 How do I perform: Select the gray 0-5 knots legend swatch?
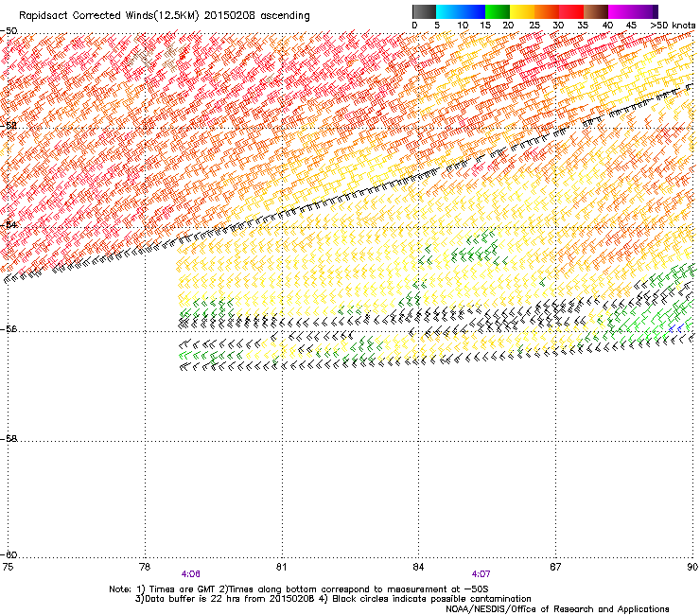tap(424, 11)
